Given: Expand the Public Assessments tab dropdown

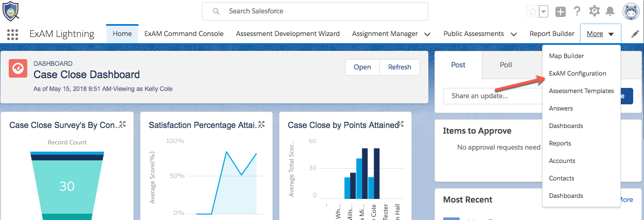Looking at the screenshot, I should (513, 34).
